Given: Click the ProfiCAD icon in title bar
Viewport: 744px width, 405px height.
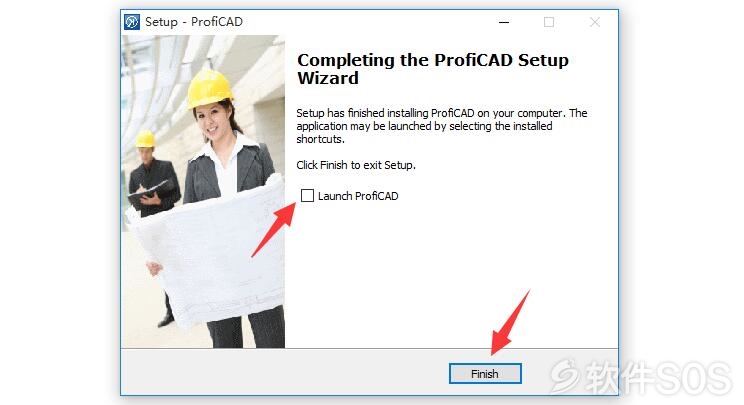Looking at the screenshot, I should (x=132, y=22).
